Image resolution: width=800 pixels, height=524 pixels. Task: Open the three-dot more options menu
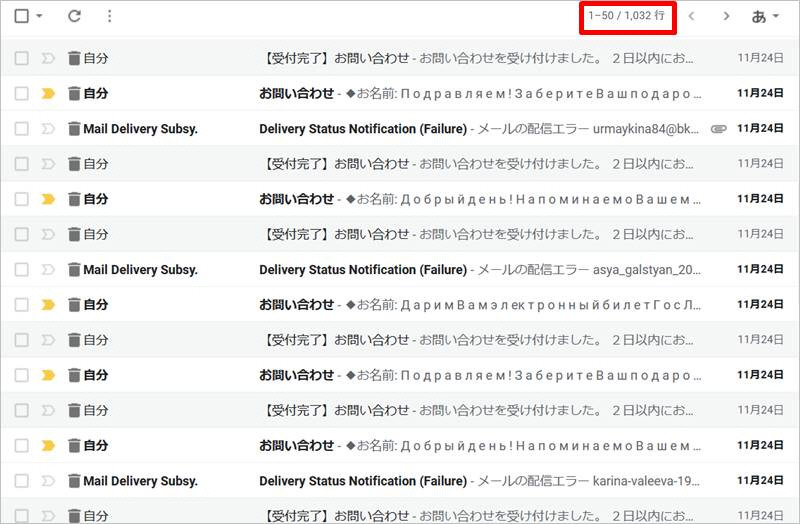tap(110, 17)
